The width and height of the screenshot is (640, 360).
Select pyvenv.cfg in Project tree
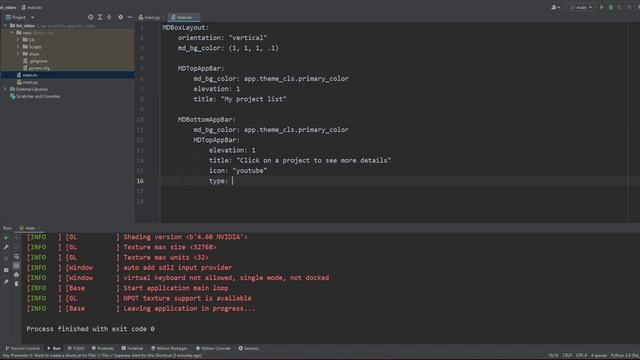point(37,68)
